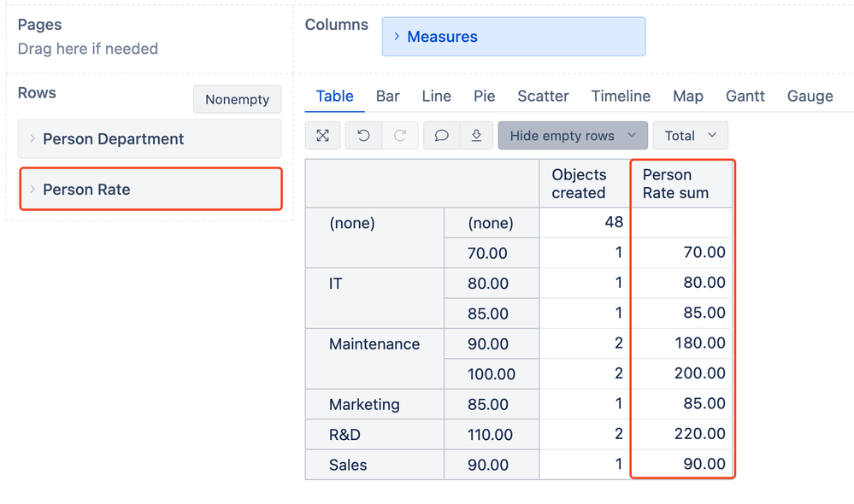Click the redo arrow icon
Viewport: 854px width, 504px height.
pos(399,136)
